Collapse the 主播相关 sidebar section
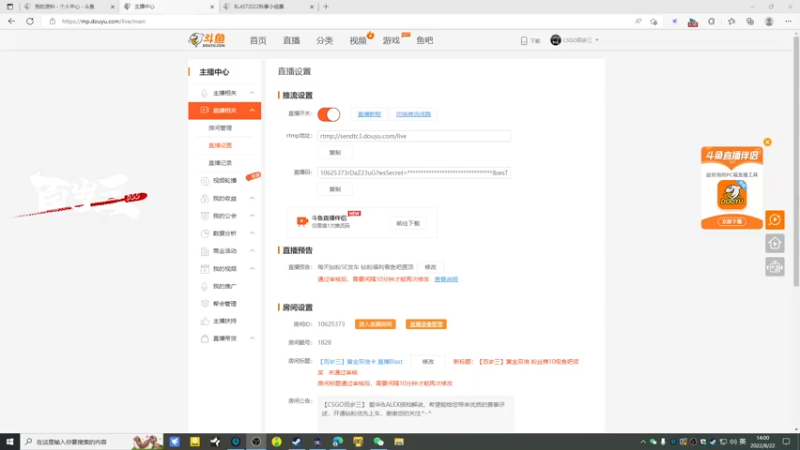 tap(252, 93)
